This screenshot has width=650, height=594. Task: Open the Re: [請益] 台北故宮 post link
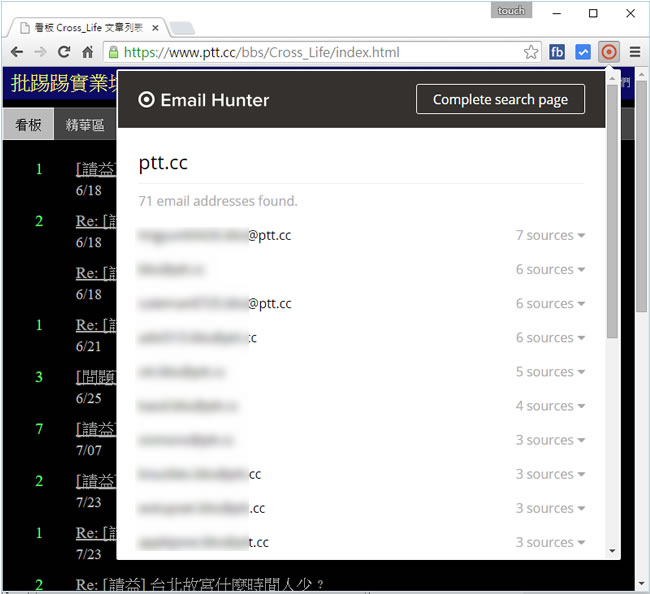point(200,585)
